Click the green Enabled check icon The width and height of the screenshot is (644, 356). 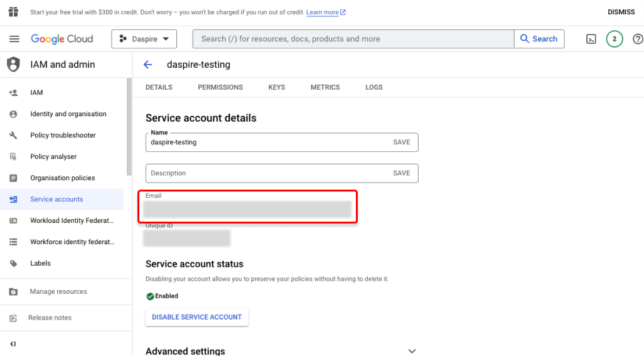(x=150, y=296)
